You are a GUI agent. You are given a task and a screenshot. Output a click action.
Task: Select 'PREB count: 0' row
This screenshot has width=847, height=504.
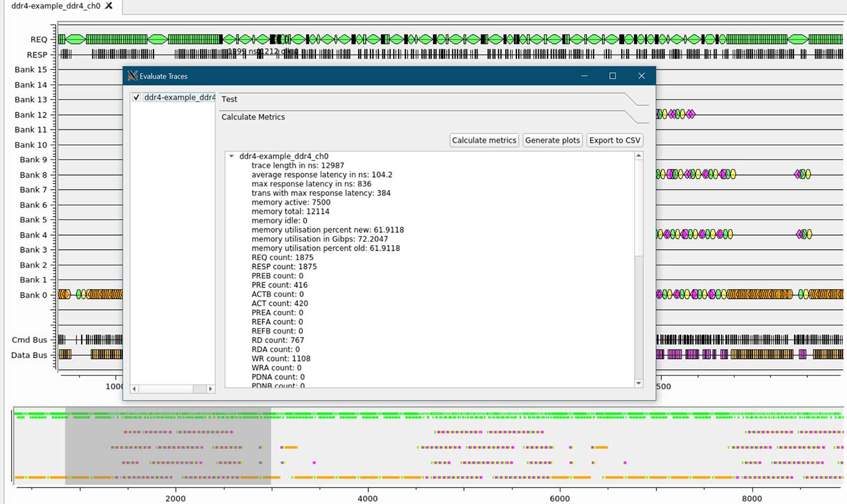tap(277, 276)
